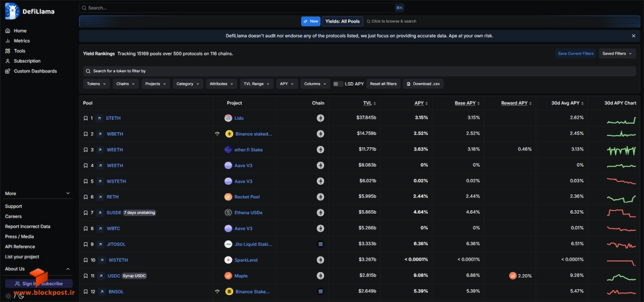This screenshot has height=302, width=644.
Task: Click the Solana chain icon for JITOSOL
Action: pyautogui.click(x=320, y=244)
